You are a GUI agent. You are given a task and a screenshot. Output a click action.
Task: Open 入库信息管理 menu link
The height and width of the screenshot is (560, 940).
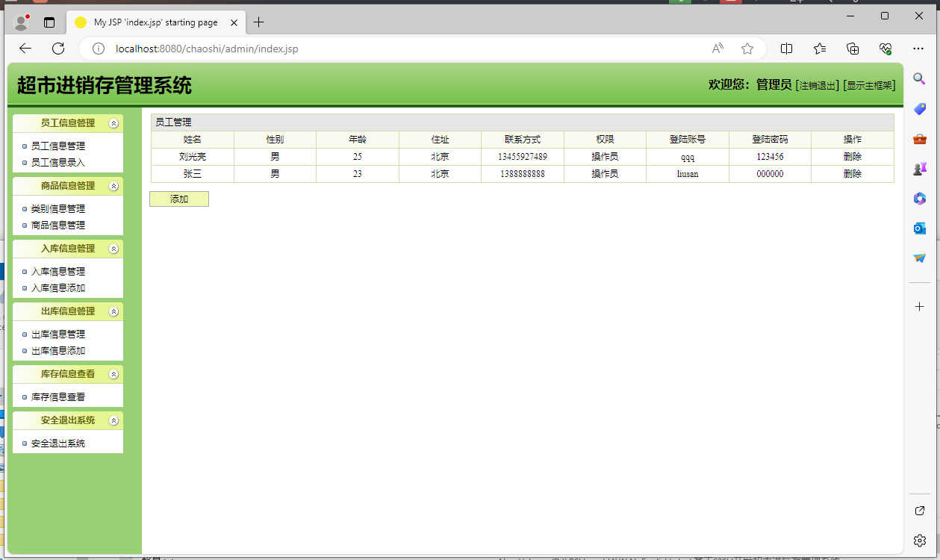tap(58, 272)
